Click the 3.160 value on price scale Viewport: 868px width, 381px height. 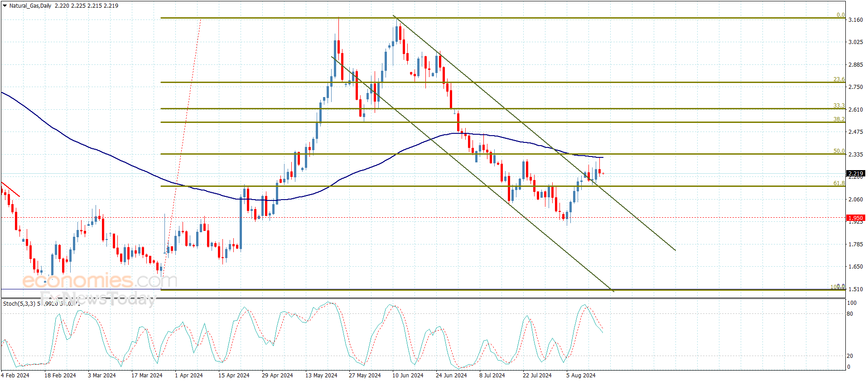tap(855, 20)
